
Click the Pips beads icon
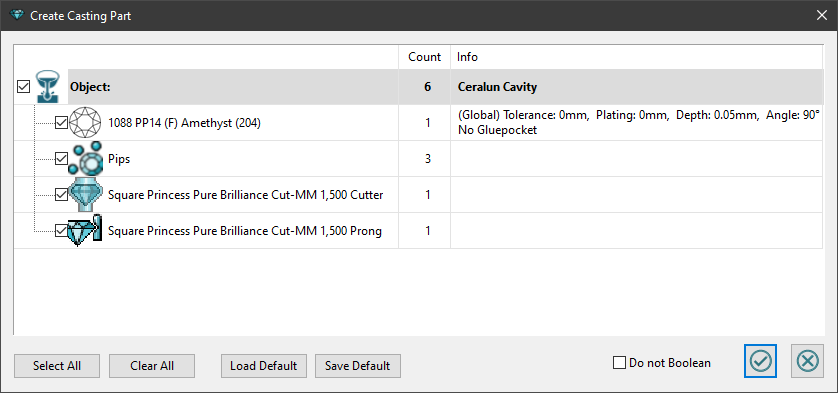point(86,159)
